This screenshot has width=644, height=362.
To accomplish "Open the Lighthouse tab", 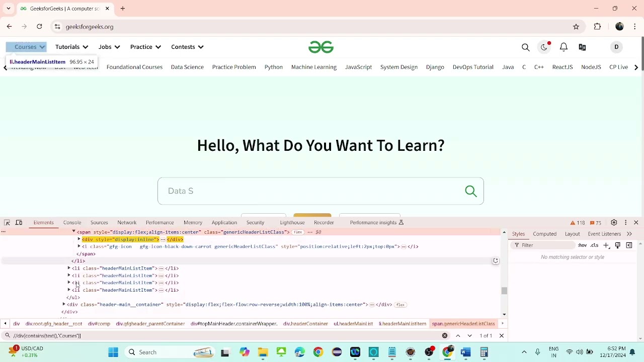I will tap(292, 222).
